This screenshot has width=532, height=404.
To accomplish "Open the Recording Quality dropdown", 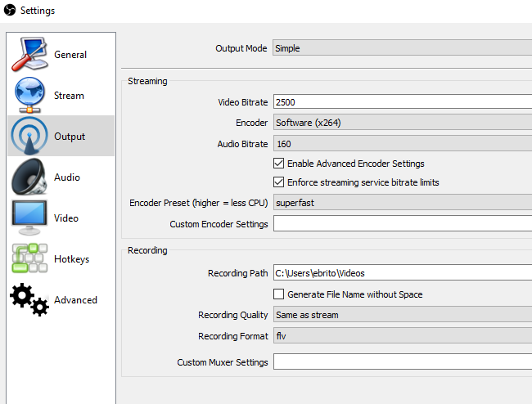I will (401, 315).
